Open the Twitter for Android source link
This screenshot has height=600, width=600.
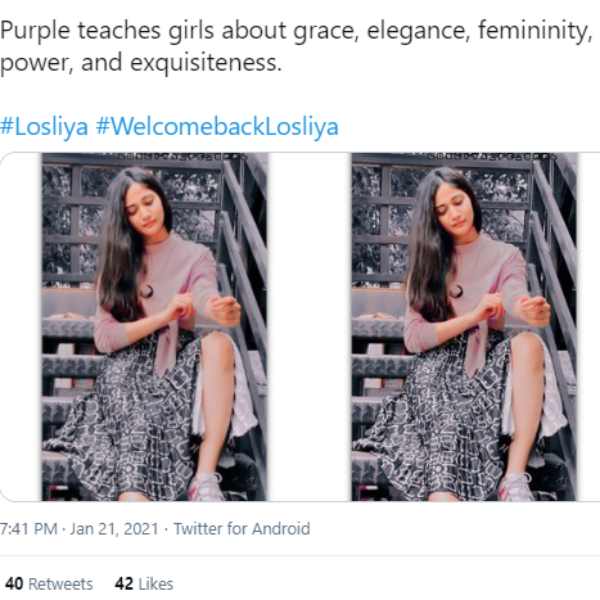pos(242,529)
